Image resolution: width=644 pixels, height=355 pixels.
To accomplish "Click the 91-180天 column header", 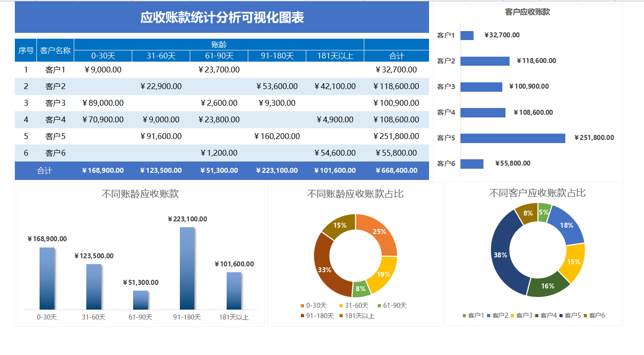I will 277,55.
